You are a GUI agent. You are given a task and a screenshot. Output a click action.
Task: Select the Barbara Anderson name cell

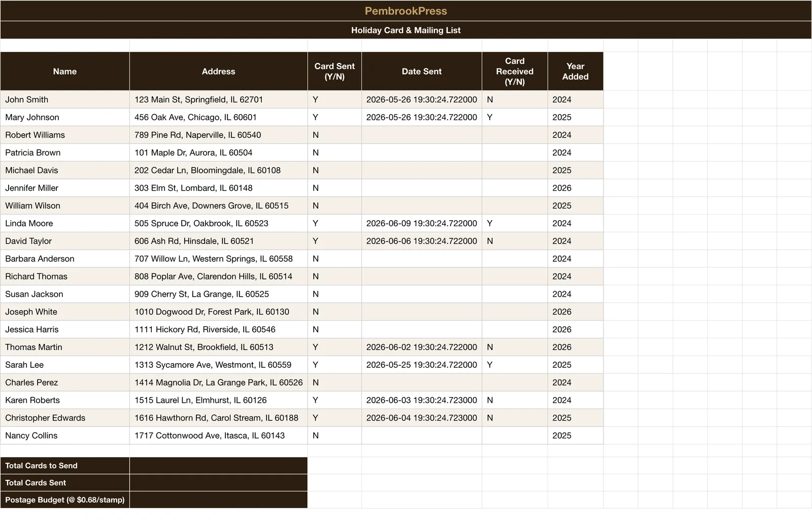point(65,259)
